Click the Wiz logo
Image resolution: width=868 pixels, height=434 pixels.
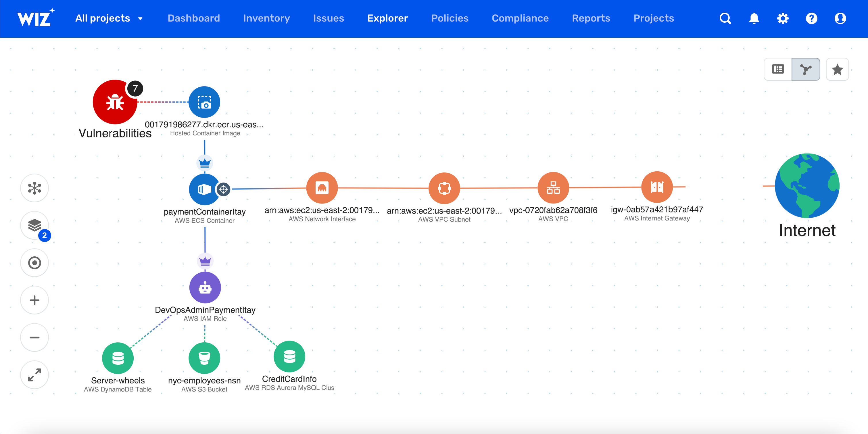(36, 18)
